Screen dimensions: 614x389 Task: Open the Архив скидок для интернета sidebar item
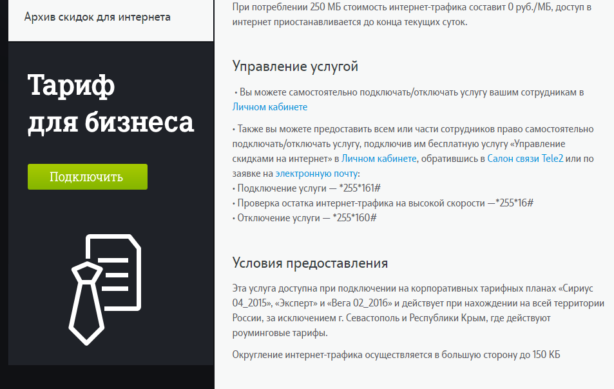(x=97, y=18)
